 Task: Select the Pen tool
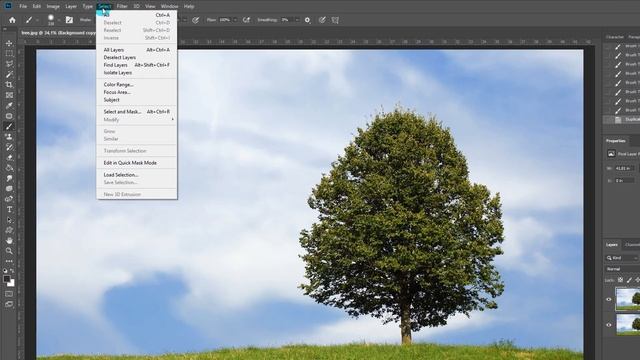click(x=9, y=199)
